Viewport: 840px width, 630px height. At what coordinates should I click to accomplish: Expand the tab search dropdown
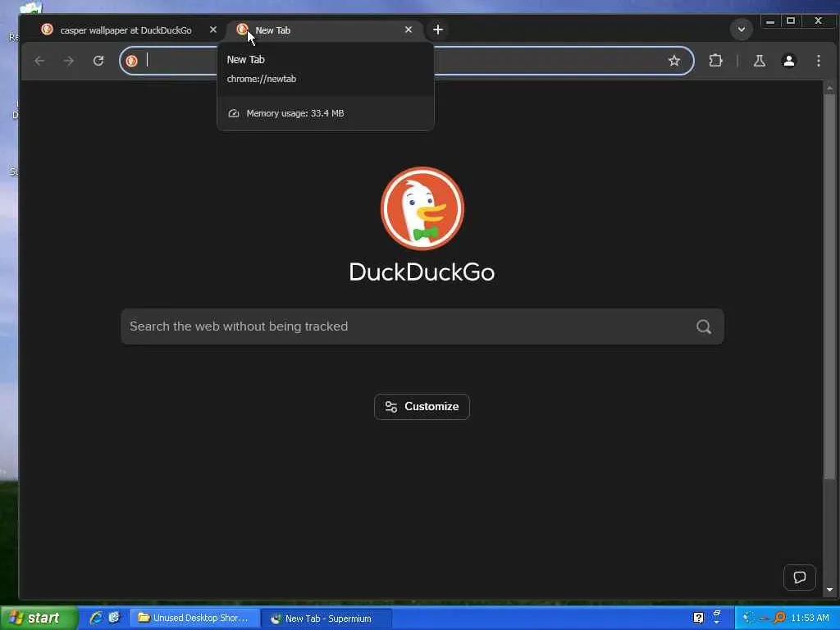[x=742, y=30]
